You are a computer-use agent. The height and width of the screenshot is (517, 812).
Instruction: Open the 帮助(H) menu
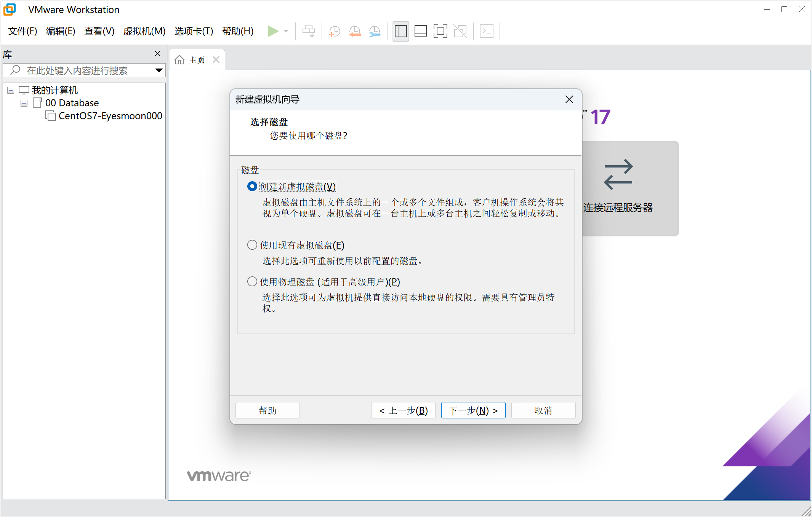tap(238, 31)
